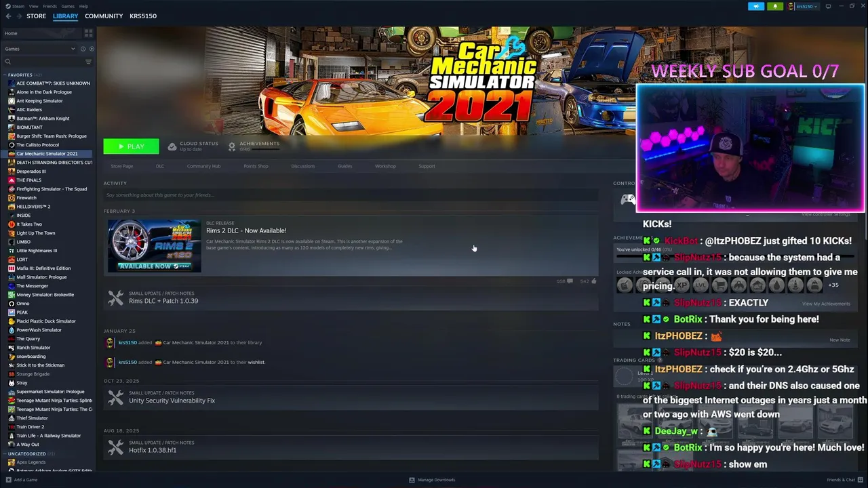The image size is (868, 488).
Task: Click the Cloud Status icon
Action: pos(172,146)
